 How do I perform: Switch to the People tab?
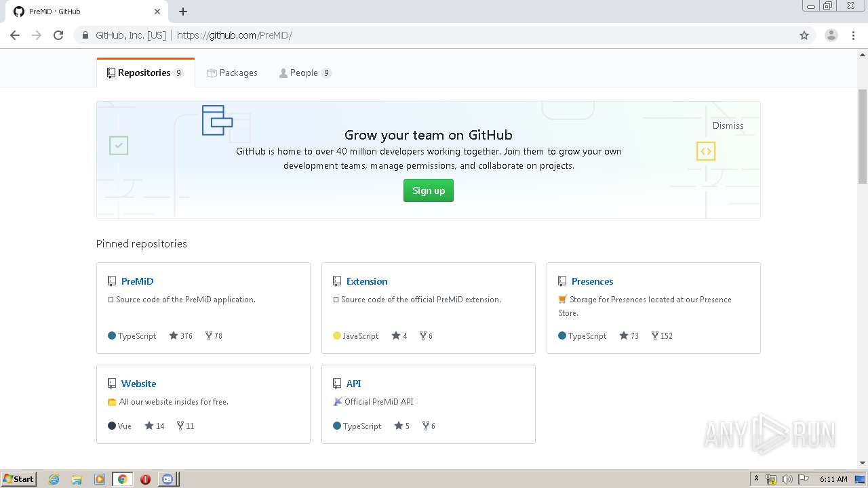pyautogui.click(x=304, y=73)
